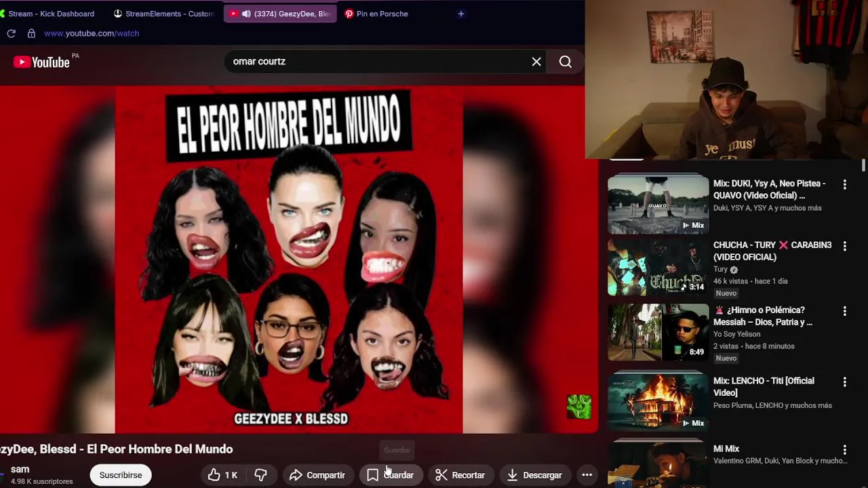Share the video via Compartir
This screenshot has height=488, width=868.
(317, 475)
